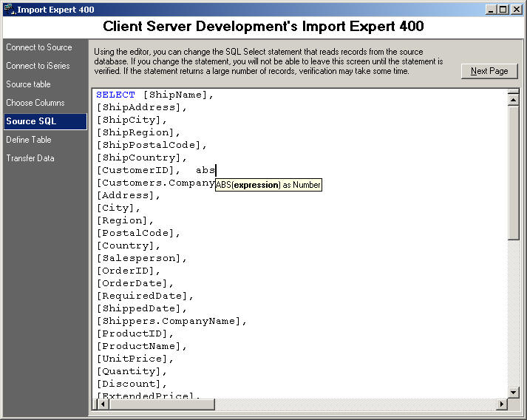
Task: Close the Import Expert 400 window
Action: [516, 10]
